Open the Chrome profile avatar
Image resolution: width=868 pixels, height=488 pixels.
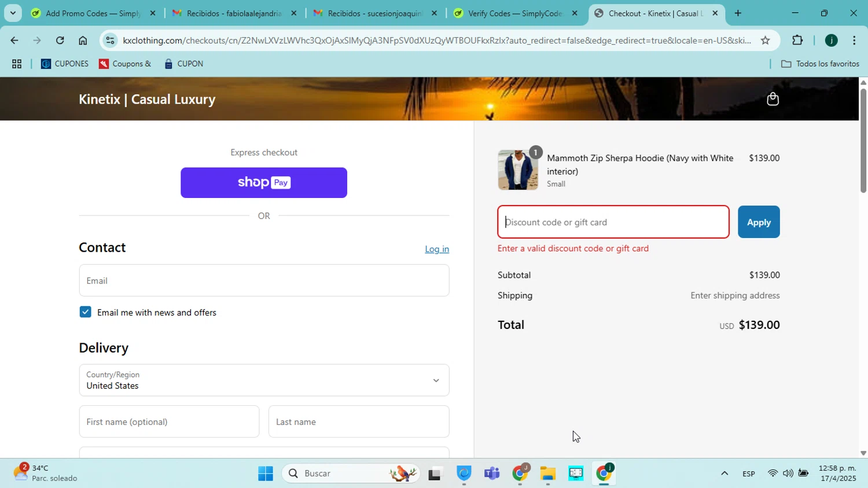[831, 41]
